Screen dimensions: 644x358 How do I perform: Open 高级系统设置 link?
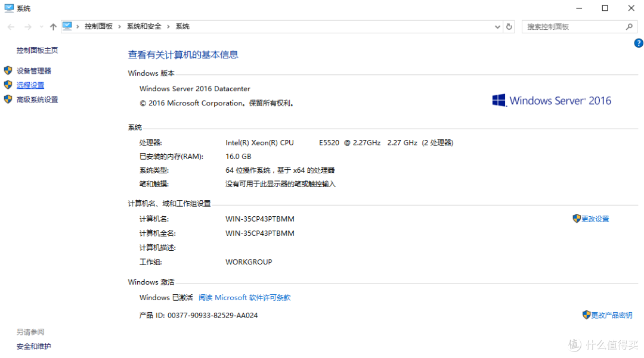(37, 99)
